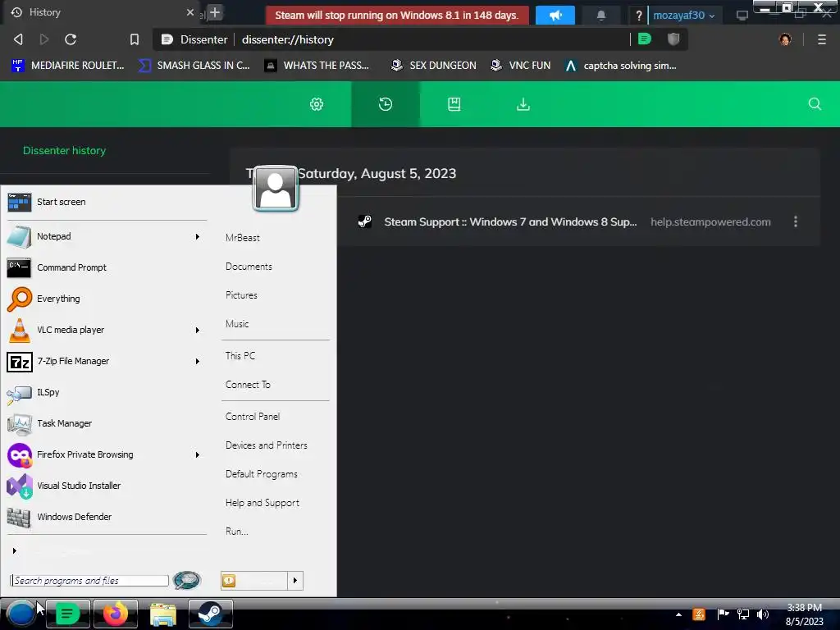
Task: Open Dissenter settings gear icon
Action: pos(317,104)
